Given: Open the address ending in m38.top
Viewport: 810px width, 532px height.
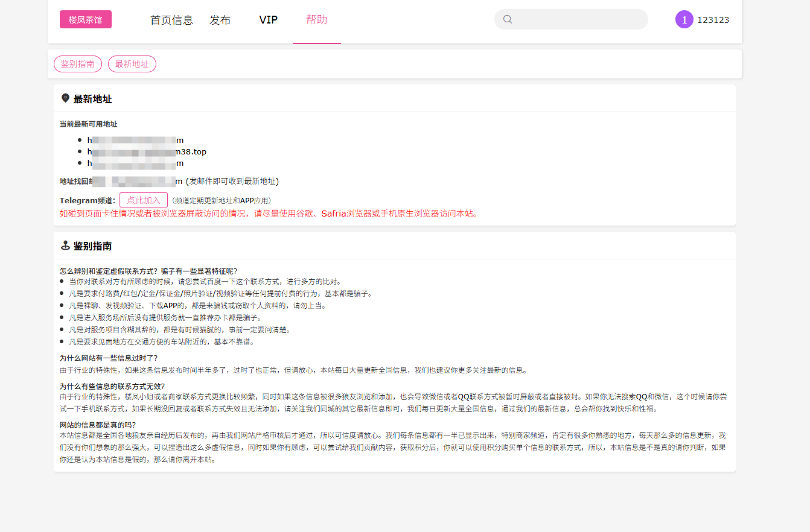Looking at the screenshot, I should 147,151.
